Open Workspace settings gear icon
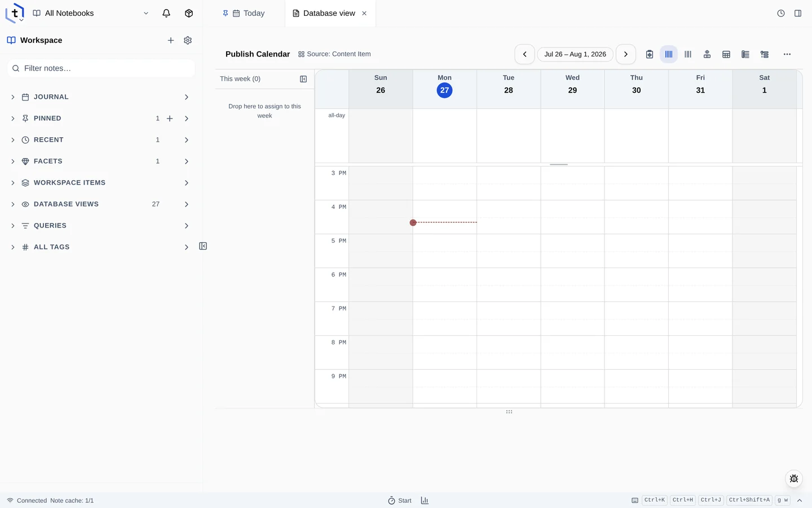 188,40
